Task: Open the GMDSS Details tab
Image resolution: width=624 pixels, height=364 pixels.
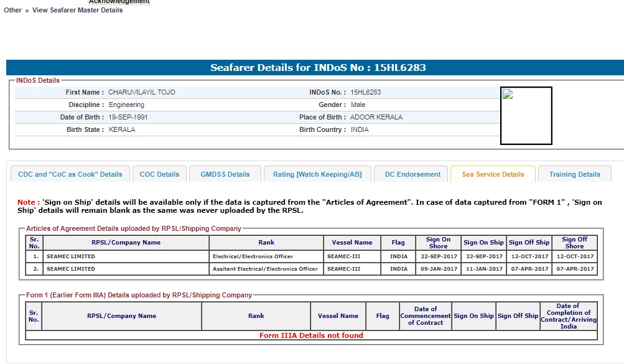Action: (x=225, y=174)
